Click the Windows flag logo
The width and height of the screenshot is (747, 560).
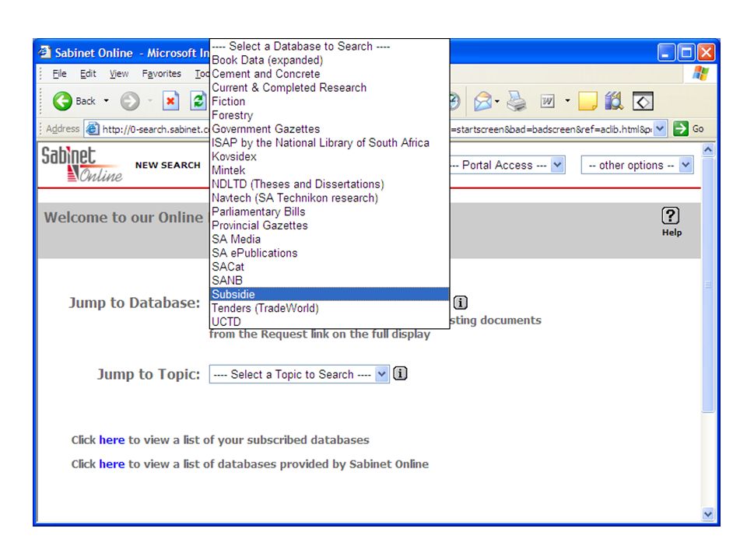701,73
